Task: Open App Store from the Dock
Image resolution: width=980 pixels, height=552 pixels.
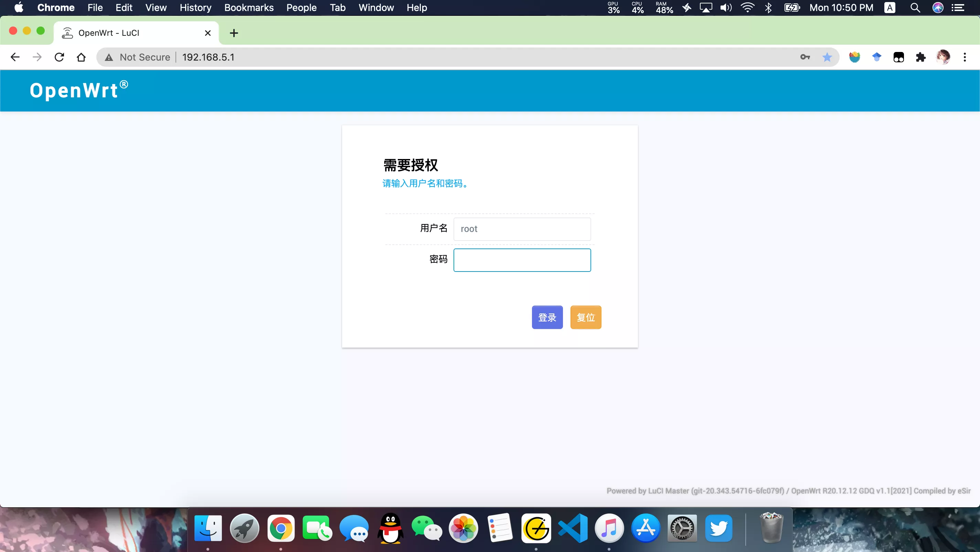Action: click(646, 528)
